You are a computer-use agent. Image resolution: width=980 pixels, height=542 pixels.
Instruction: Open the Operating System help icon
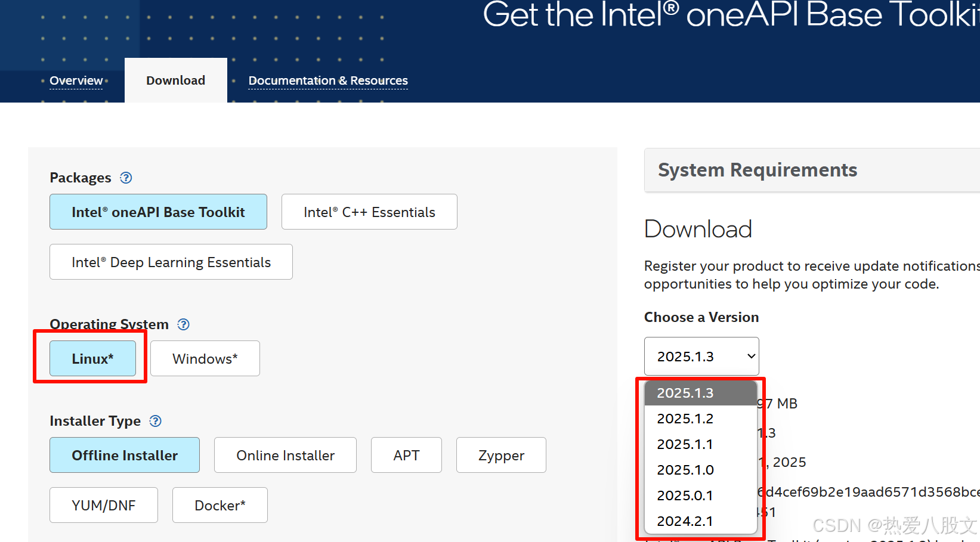click(183, 324)
